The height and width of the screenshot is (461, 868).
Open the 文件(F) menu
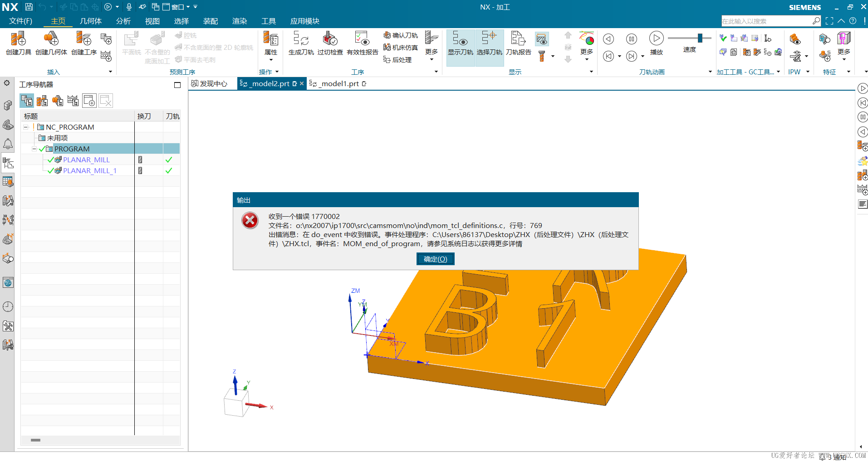pos(20,21)
